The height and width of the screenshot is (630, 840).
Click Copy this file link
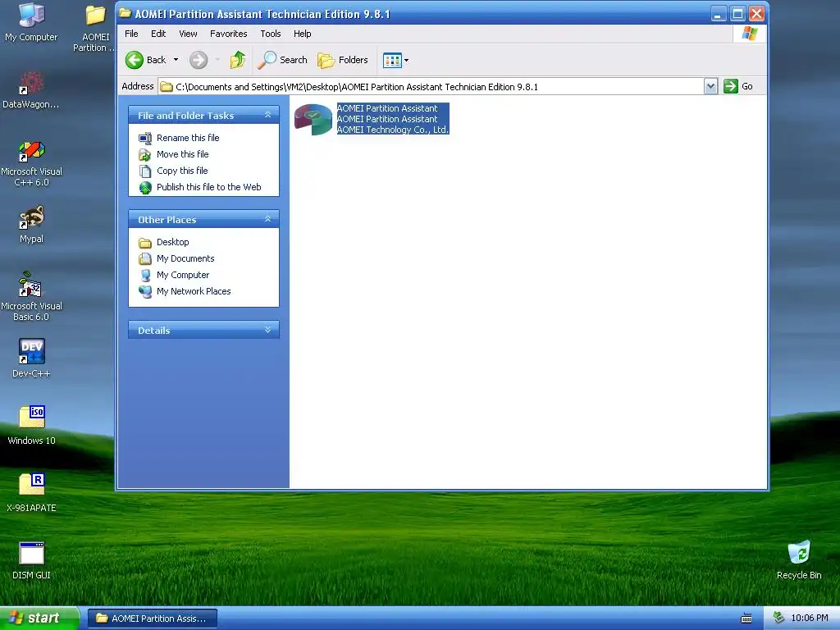click(x=182, y=171)
